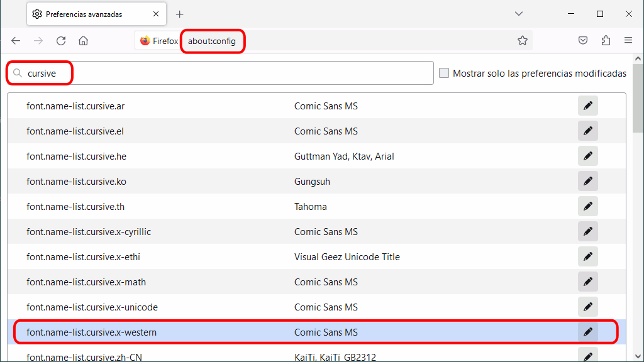The width and height of the screenshot is (644, 362).
Task: Open a new tab with plus
Action: point(179,14)
